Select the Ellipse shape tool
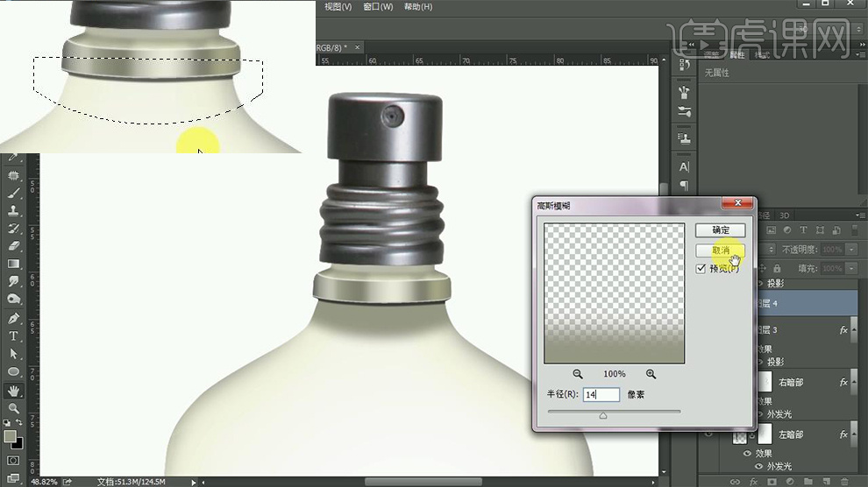The height and width of the screenshot is (487, 868). [13, 371]
